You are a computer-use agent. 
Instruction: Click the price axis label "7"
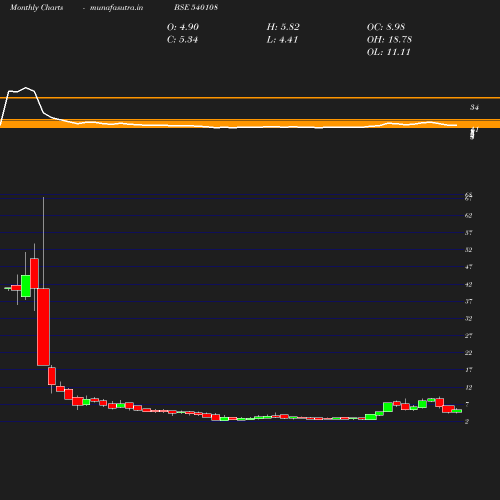[x=467, y=404]
